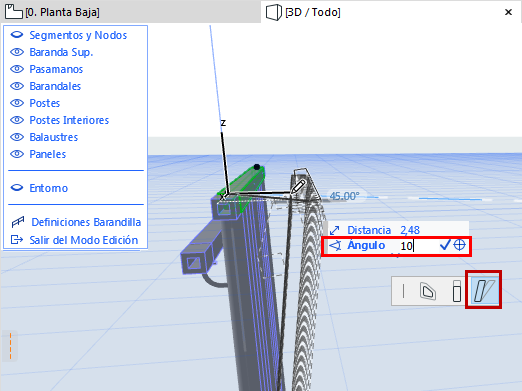The width and height of the screenshot is (522, 391).
Task: Toggle the Entorno visibility eye
Action: click(x=17, y=188)
